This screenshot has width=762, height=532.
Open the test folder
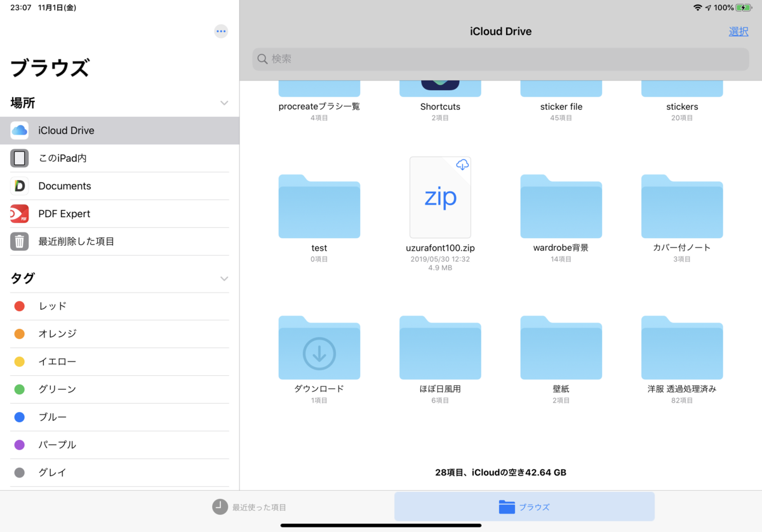pyautogui.click(x=319, y=206)
